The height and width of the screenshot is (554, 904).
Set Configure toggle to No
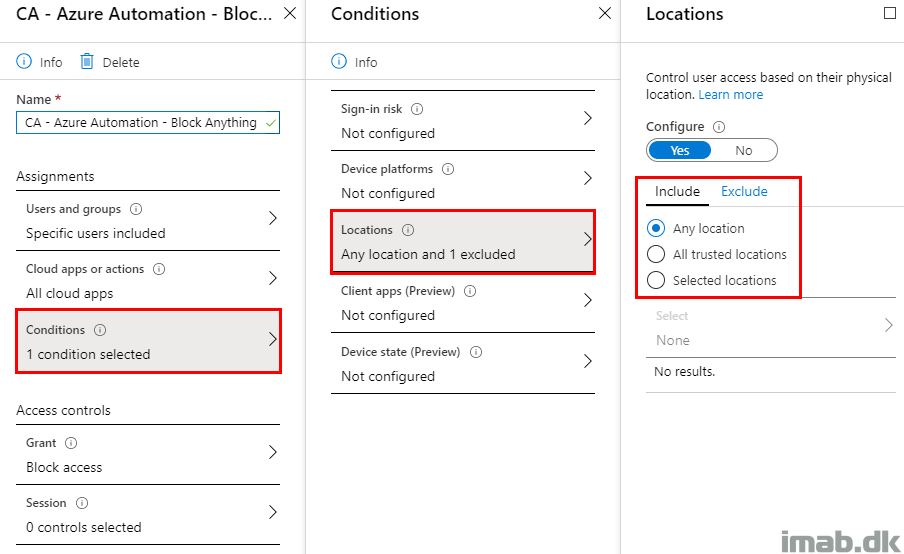click(744, 150)
